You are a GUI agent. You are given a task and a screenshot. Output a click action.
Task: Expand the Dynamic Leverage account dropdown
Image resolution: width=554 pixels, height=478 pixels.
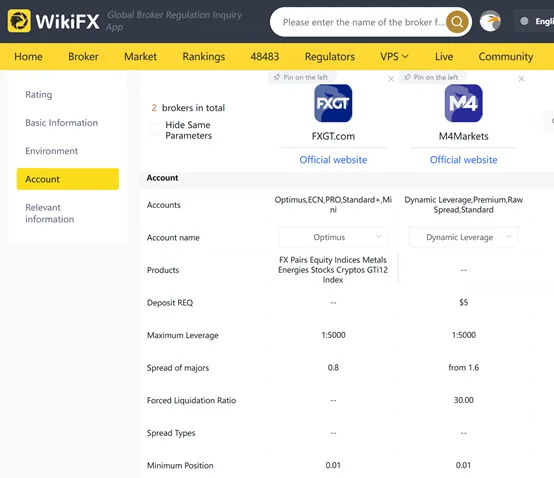coord(463,237)
